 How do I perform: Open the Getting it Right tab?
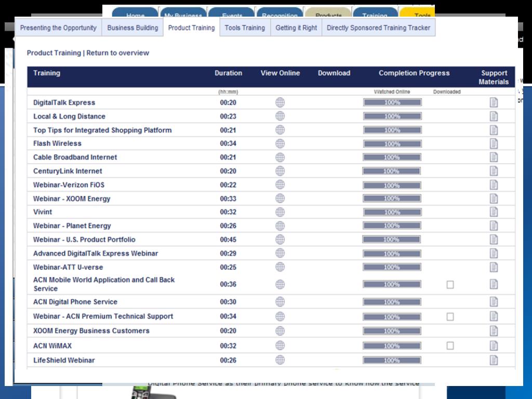[296, 28]
